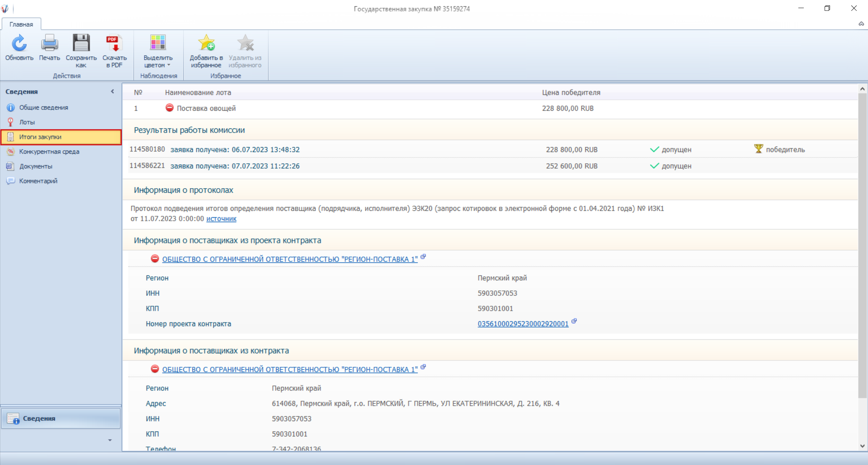
Task: Click the Печать printer icon
Action: (49, 43)
